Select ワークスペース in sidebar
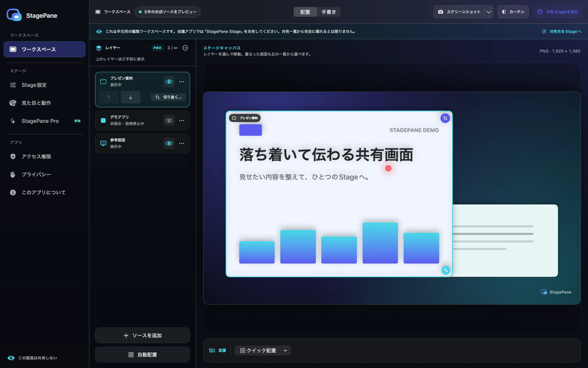588x368 pixels. (x=45, y=49)
